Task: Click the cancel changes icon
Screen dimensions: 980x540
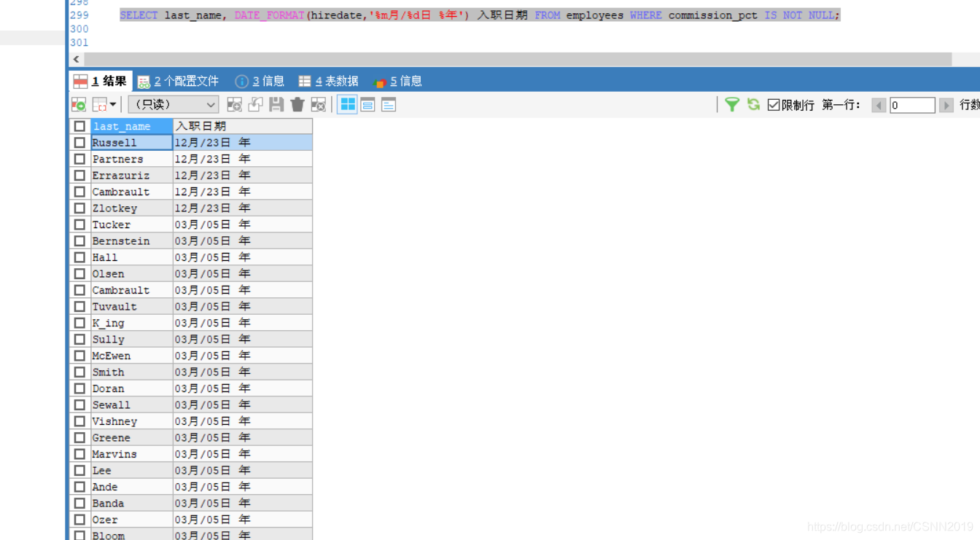Action: tap(318, 105)
